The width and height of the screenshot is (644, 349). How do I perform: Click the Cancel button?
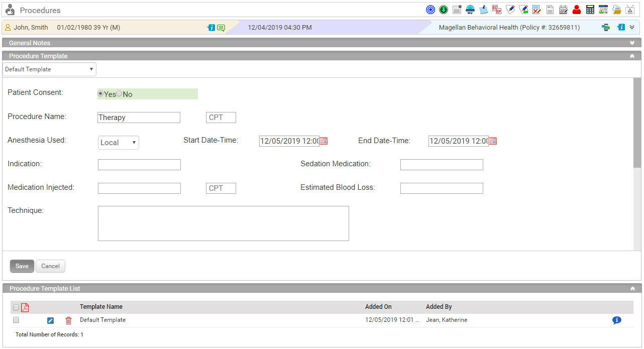50,266
